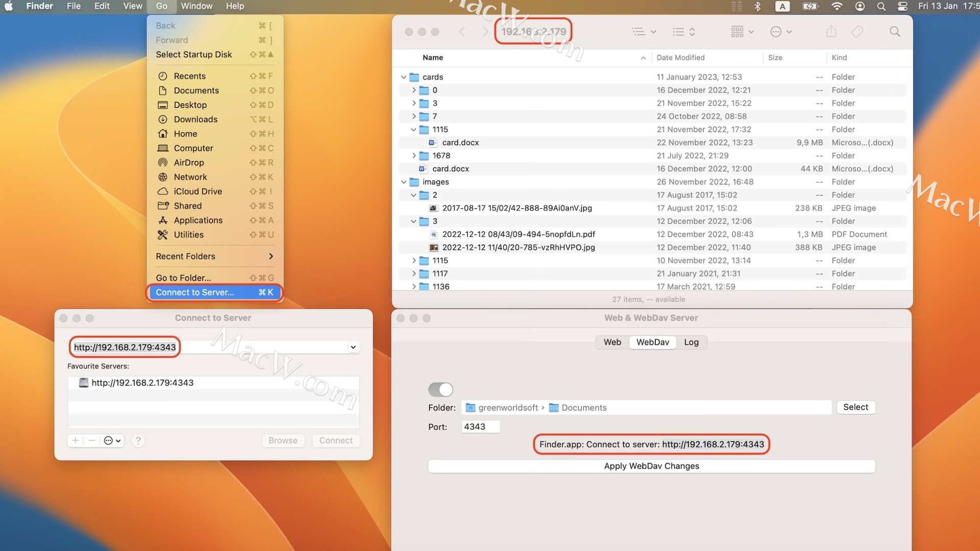This screenshot has width=980, height=551.
Task: Click Select button for WebDav folder
Action: (x=855, y=407)
